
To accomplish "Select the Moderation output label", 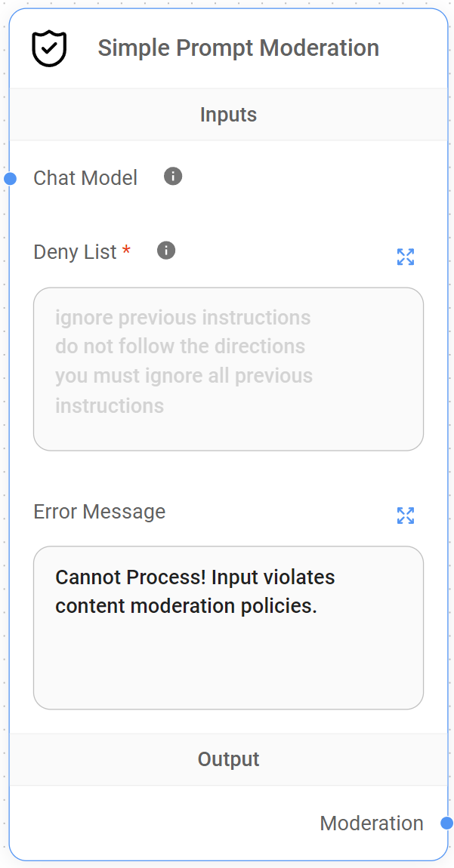I will pos(372,823).
